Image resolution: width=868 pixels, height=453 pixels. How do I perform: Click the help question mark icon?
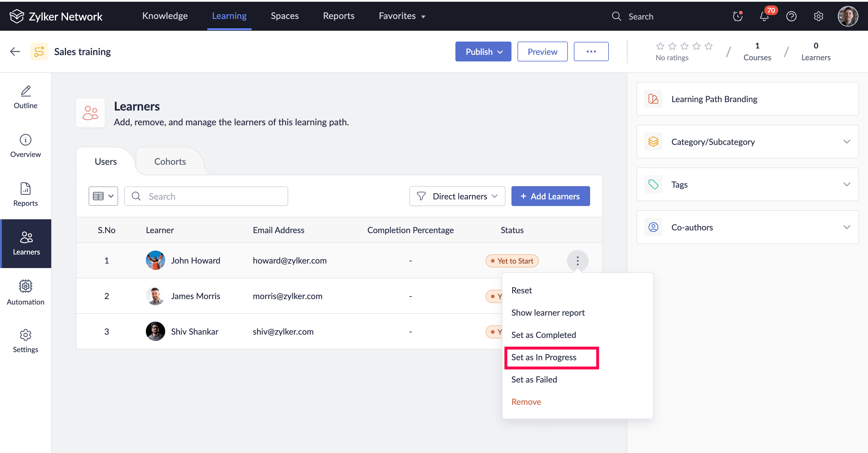point(791,17)
